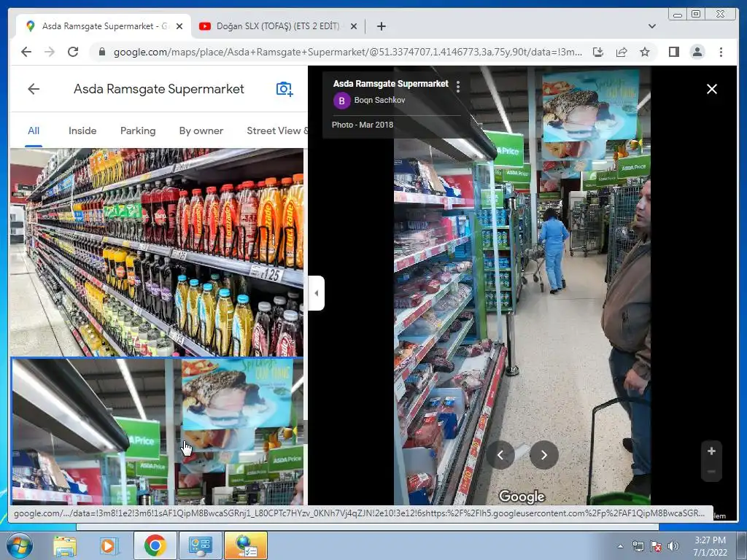
Task: Click Boqn Sachkov contributor name
Action: click(x=379, y=100)
